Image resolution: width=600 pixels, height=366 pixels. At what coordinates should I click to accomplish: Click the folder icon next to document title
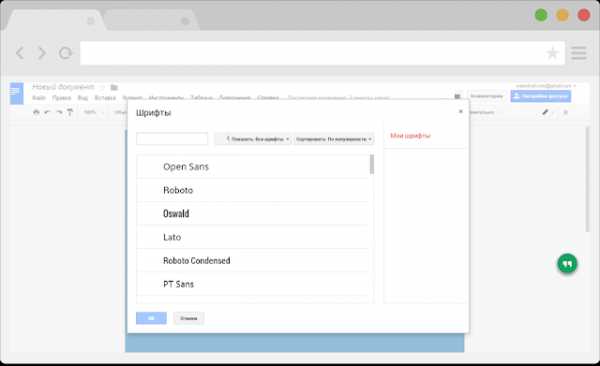(x=114, y=87)
